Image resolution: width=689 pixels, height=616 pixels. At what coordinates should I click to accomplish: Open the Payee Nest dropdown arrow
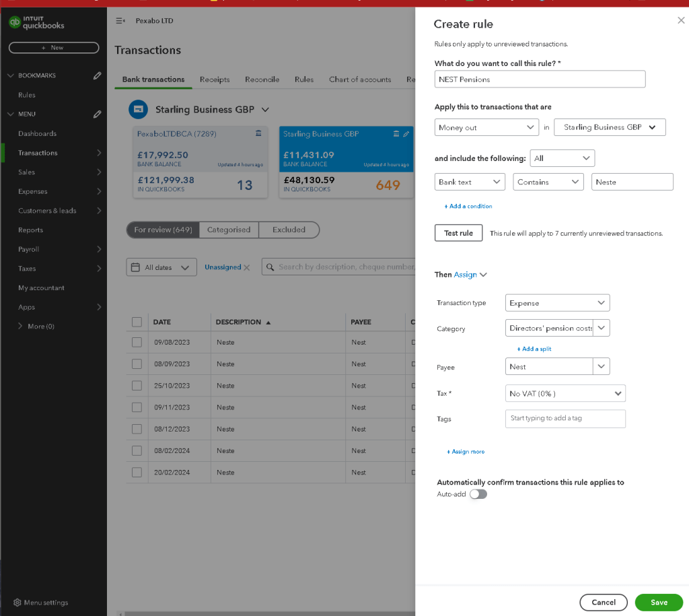[601, 366]
